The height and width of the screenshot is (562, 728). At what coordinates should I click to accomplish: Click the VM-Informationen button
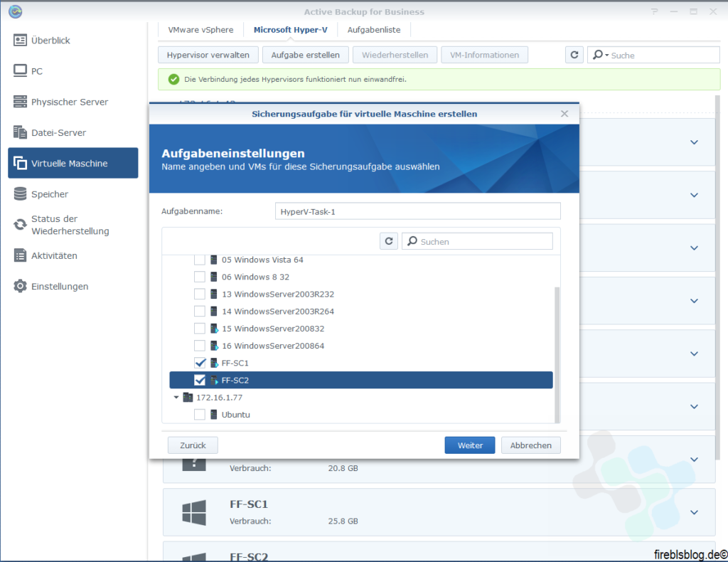(484, 55)
